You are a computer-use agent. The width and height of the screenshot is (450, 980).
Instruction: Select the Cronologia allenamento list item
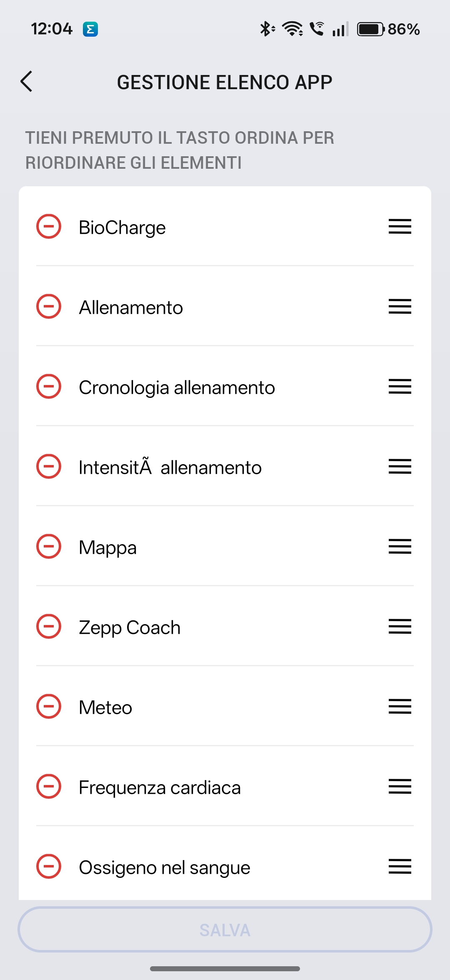(x=177, y=387)
